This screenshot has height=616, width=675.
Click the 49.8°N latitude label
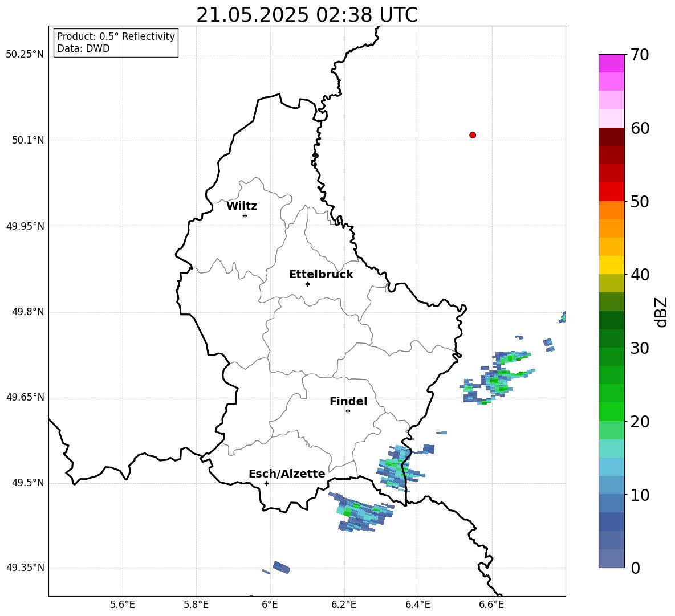[28, 312]
